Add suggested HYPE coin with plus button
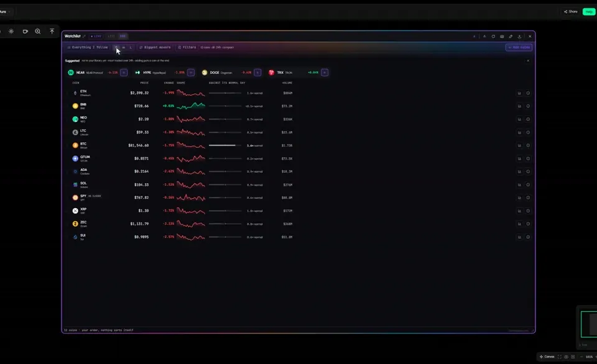597x364 pixels. pyautogui.click(x=191, y=72)
